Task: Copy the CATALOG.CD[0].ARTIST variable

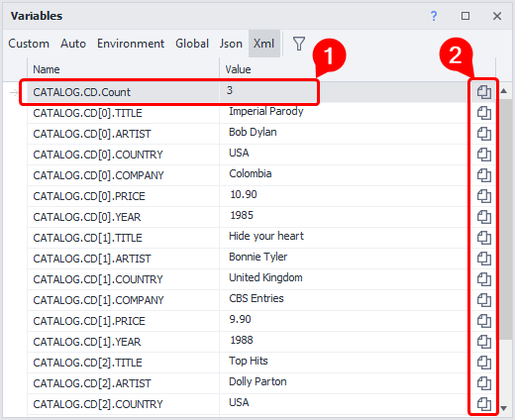Action: pos(484,134)
